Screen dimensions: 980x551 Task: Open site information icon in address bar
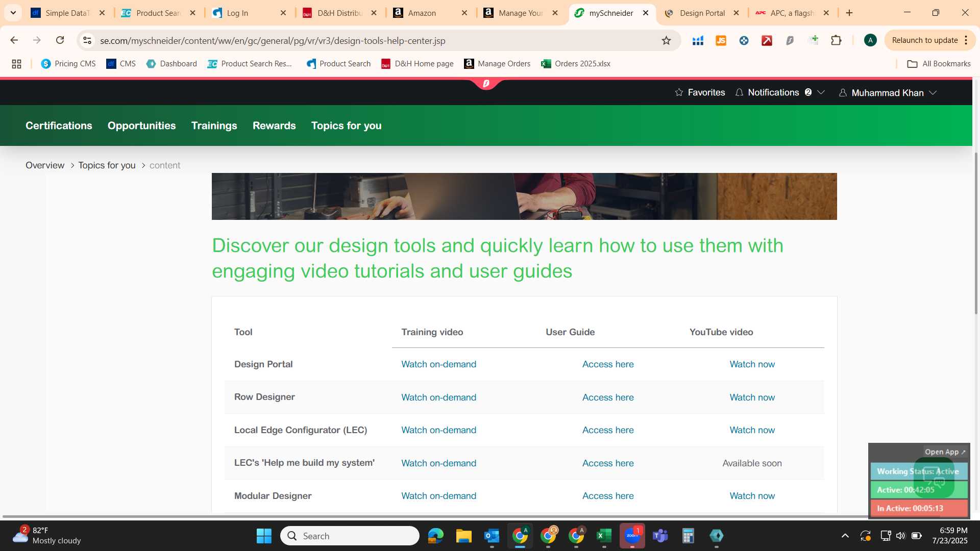pyautogui.click(x=87, y=40)
